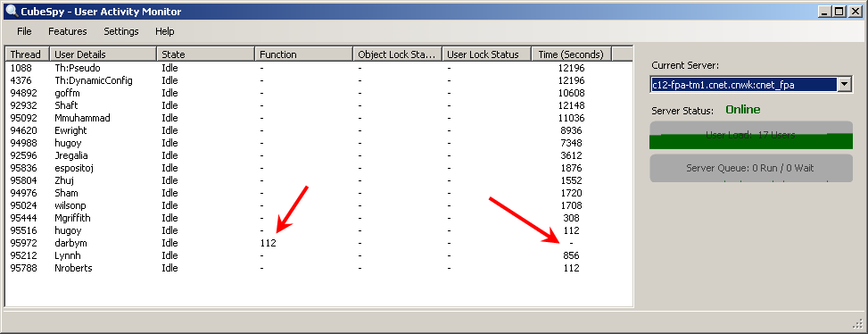Click the 112 value in Function column
Viewport: 868px width, 334px height.
point(268,243)
